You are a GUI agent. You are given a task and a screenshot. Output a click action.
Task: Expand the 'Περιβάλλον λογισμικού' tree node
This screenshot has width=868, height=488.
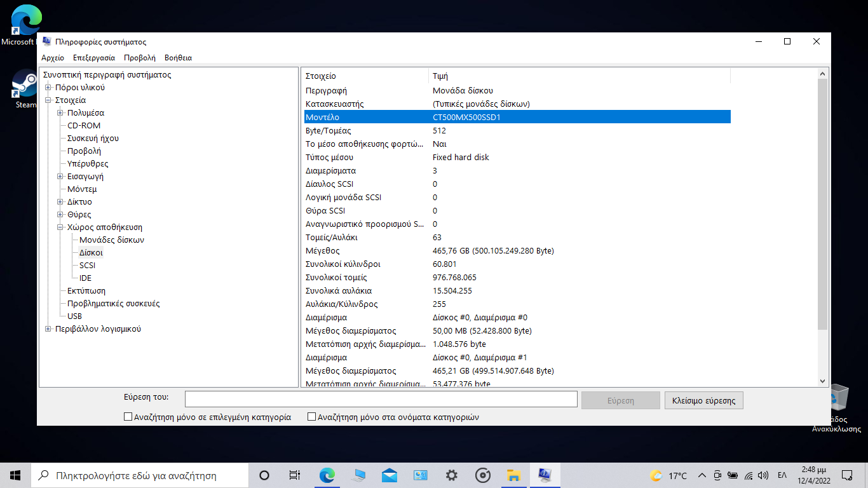coord(48,329)
